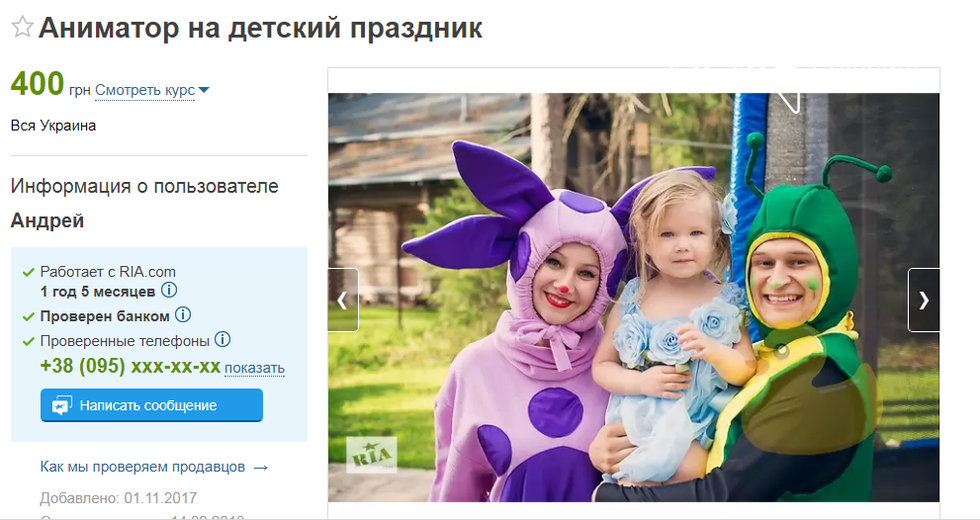
Task: Click listing title 'Аниматор на детский праздник'
Action: click(x=261, y=28)
